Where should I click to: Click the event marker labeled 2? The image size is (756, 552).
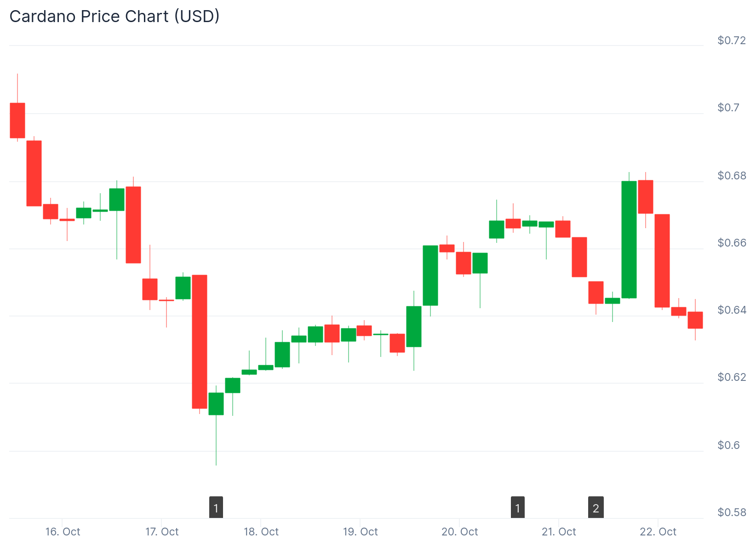[x=596, y=508]
